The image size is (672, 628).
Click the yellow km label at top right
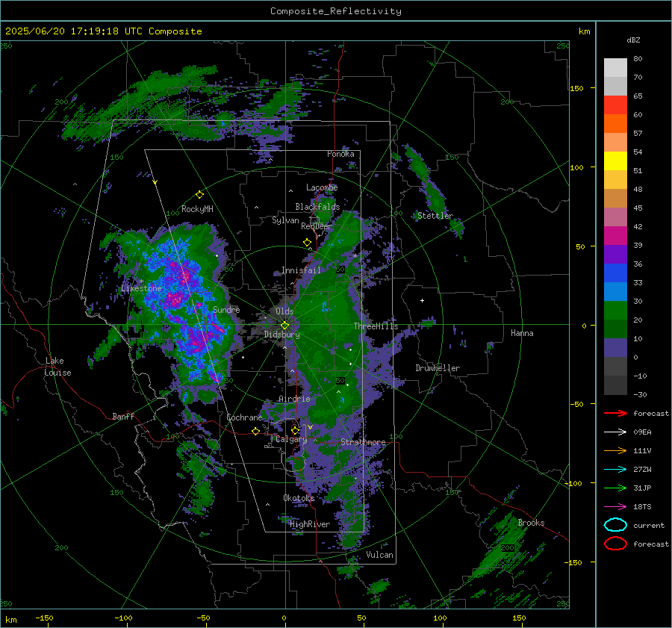click(x=584, y=31)
